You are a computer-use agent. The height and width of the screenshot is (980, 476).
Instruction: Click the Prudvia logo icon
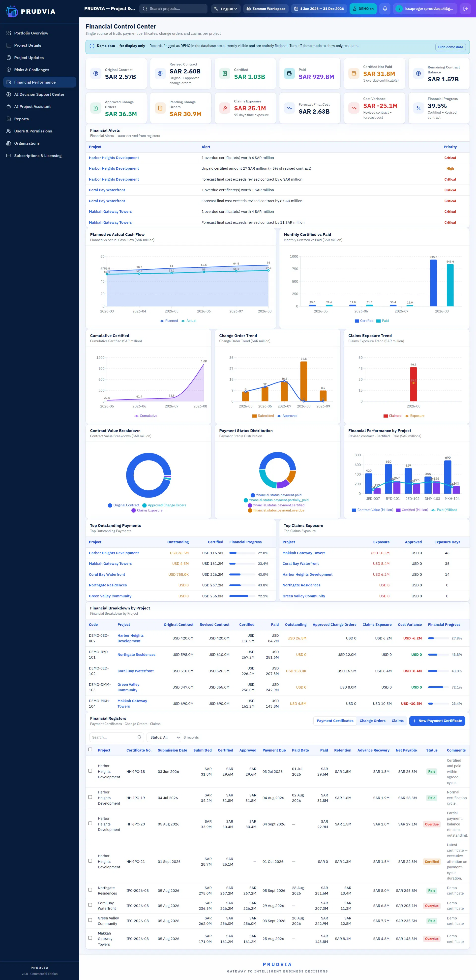tap(12, 11)
